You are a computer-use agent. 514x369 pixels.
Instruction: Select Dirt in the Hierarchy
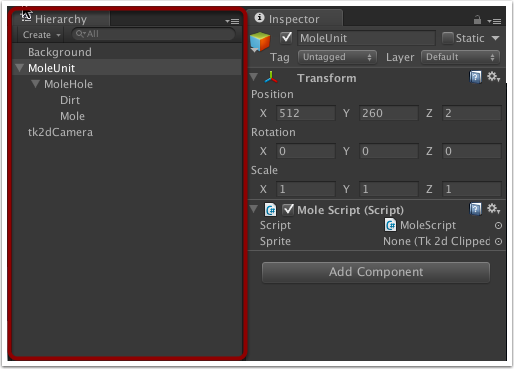70,100
